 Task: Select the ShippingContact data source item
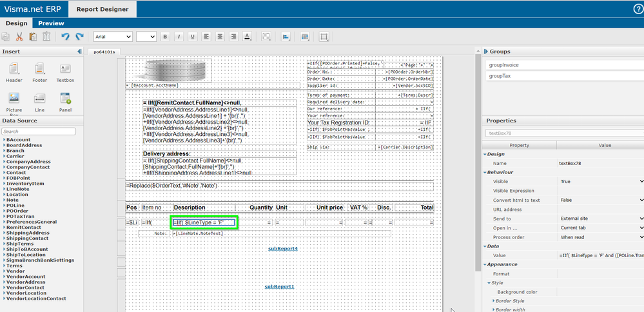[x=27, y=238]
